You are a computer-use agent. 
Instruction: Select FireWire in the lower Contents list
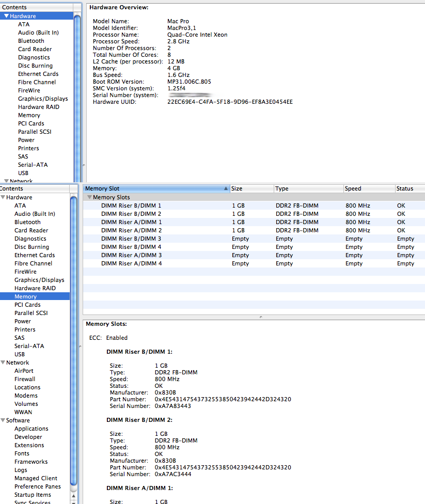(x=25, y=272)
